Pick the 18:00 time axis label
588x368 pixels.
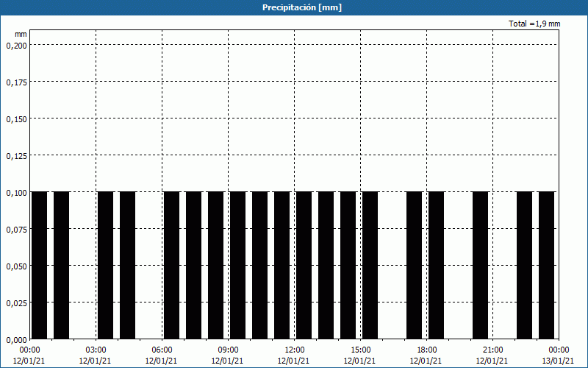point(427,350)
